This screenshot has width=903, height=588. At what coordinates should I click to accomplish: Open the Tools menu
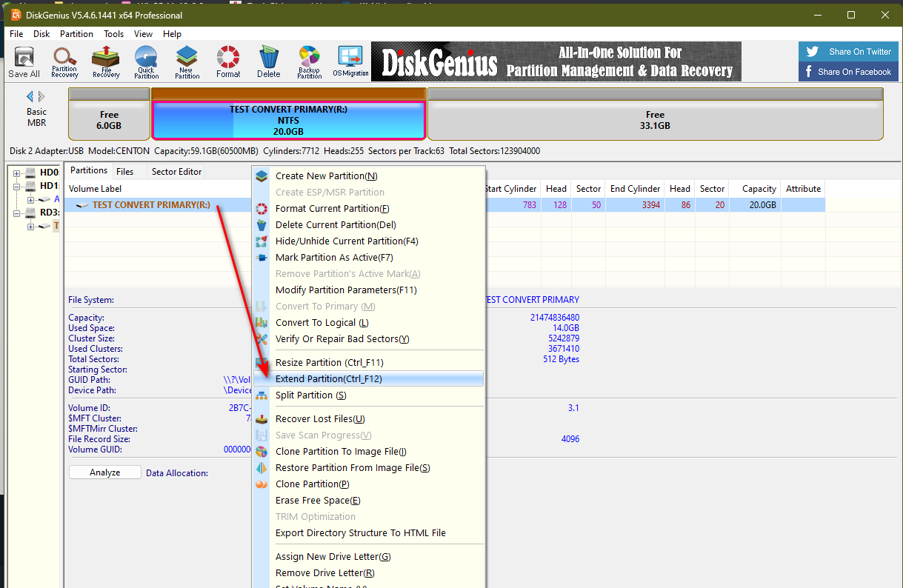pyautogui.click(x=113, y=34)
